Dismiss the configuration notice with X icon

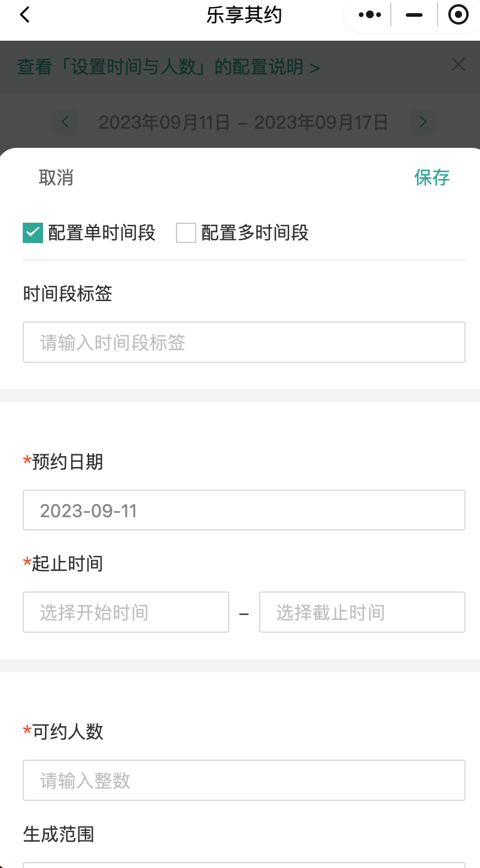458,65
